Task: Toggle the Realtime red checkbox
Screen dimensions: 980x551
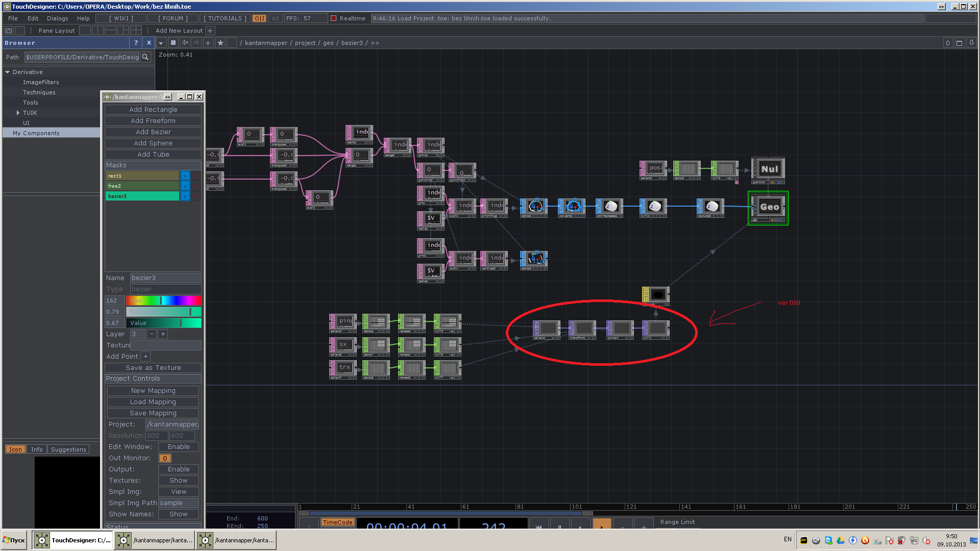Action: coord(334,18)
